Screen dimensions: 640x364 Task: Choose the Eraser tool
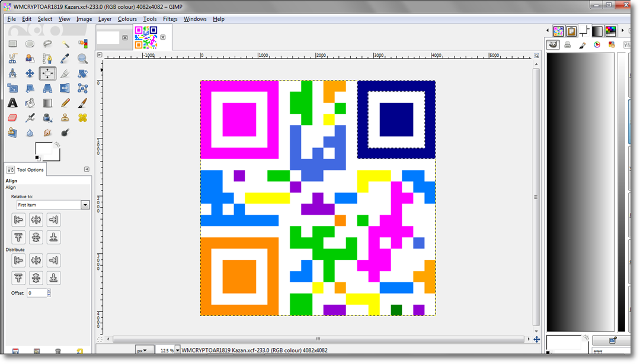coord(12,118)
